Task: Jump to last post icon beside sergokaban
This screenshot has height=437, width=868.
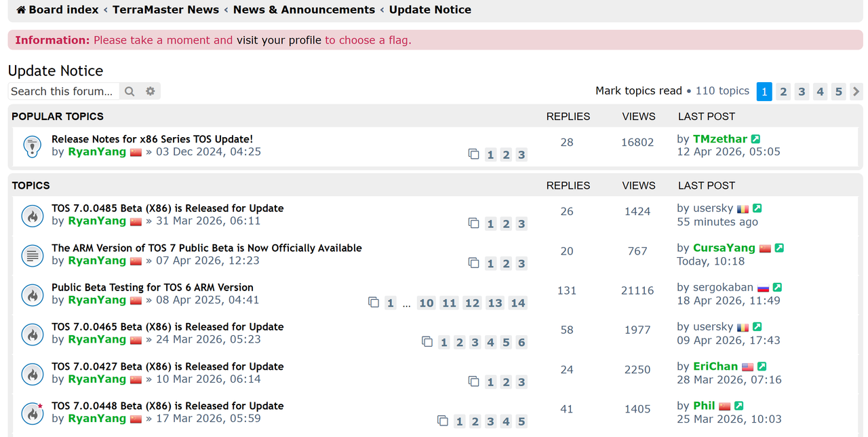Action: click(x=777, y=288)
